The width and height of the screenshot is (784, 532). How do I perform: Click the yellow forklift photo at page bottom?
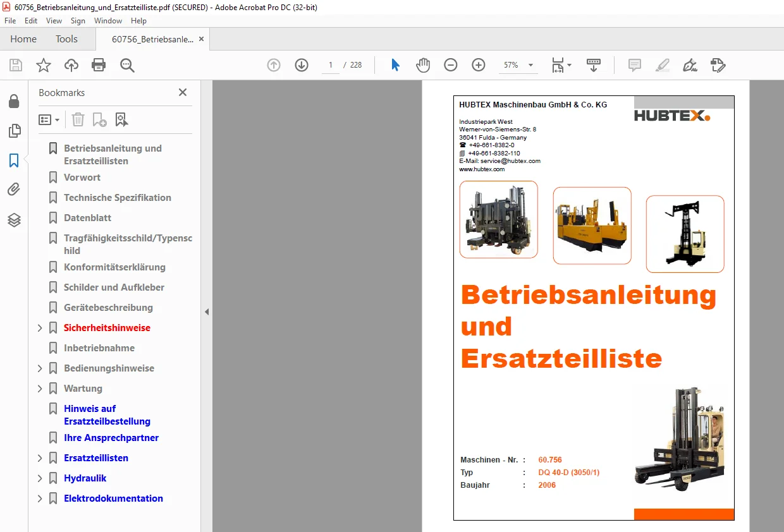click(679, 438)
